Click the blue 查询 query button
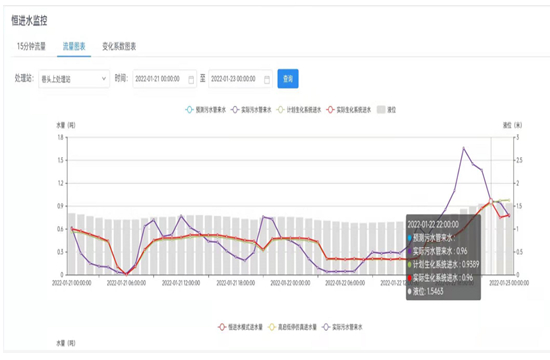 [288, 79]
